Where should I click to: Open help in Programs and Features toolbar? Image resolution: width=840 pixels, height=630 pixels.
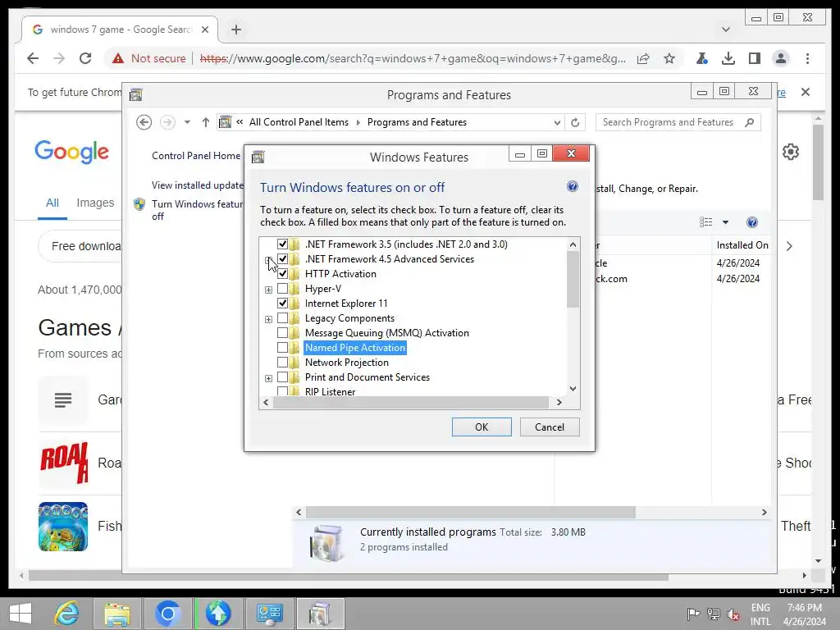click(752, 222)
